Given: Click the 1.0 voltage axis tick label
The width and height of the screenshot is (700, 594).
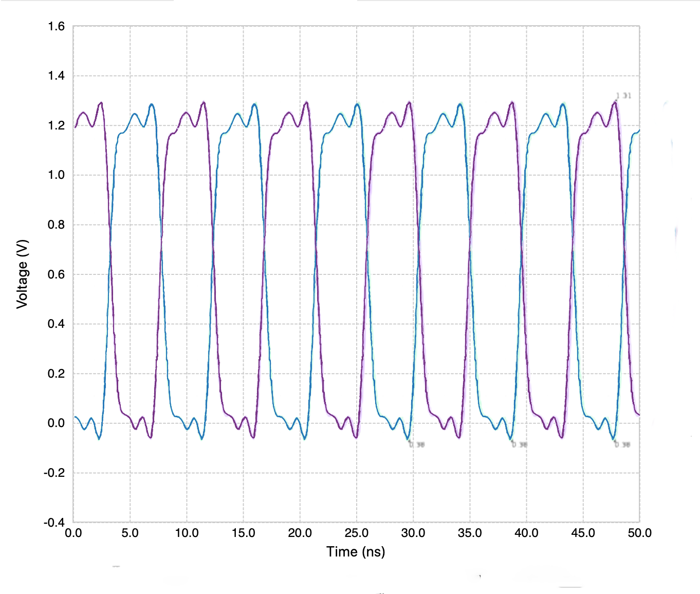Looking at the screenshot, I should tap(57, 175).
